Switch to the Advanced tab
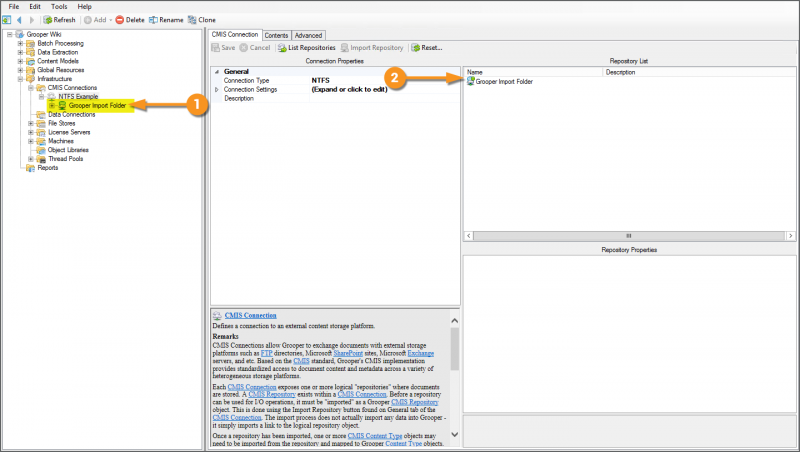Image resolution: width=800 pixels, height=452 pixels. (x=308, y=35)
